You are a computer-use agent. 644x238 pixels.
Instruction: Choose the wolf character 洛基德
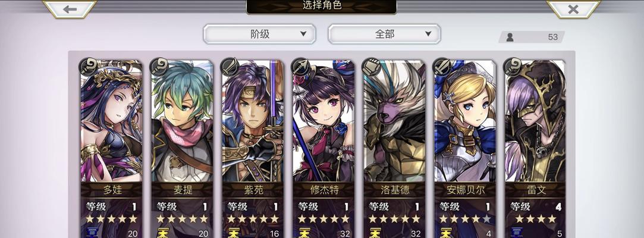coord(394,149)
